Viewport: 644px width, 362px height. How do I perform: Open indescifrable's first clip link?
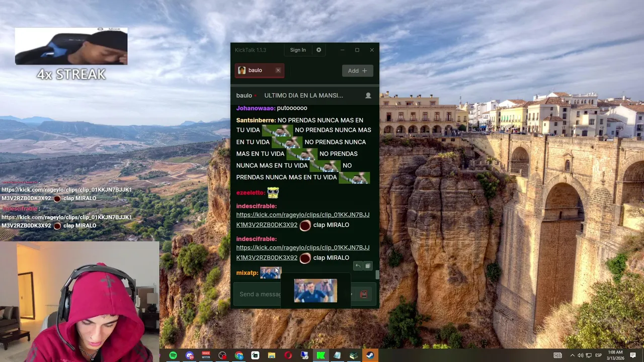tap(303, 220)
